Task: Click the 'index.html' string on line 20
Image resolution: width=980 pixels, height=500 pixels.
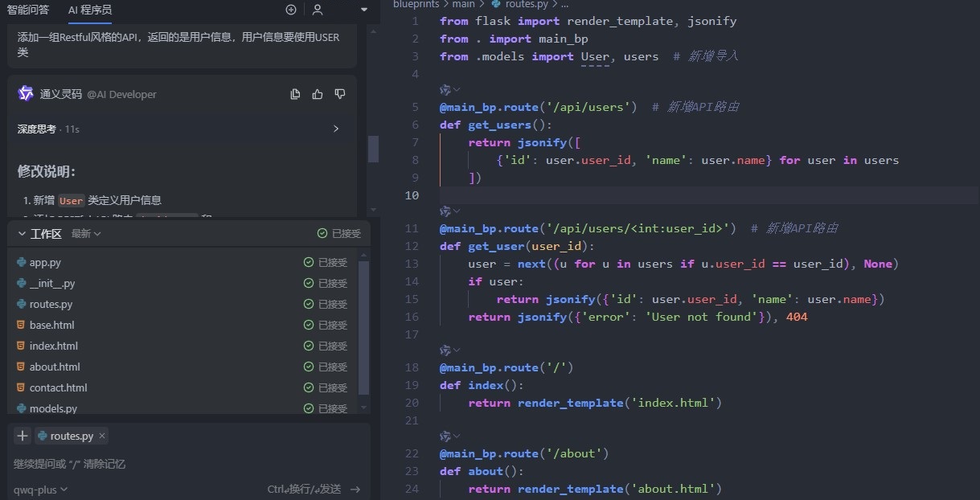Action: 673,403
